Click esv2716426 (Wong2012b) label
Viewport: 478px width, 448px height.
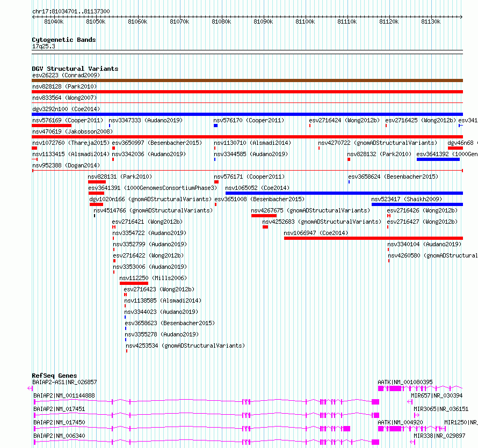pyautogui.click(x=422, y=210)
